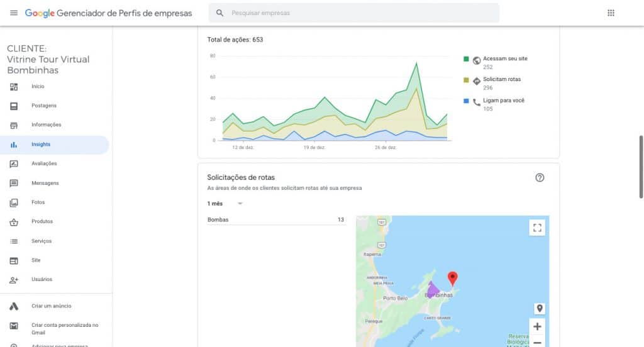Click the Produtos basket icon
The width and height of the screenshot is (644, 347).
[14, 222]
